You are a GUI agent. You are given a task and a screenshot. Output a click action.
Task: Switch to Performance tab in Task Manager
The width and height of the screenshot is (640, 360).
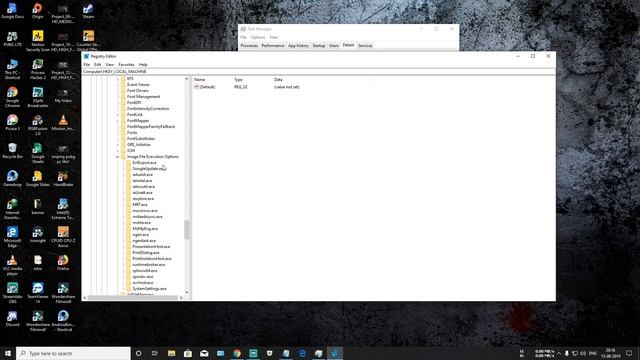point(273,46)
